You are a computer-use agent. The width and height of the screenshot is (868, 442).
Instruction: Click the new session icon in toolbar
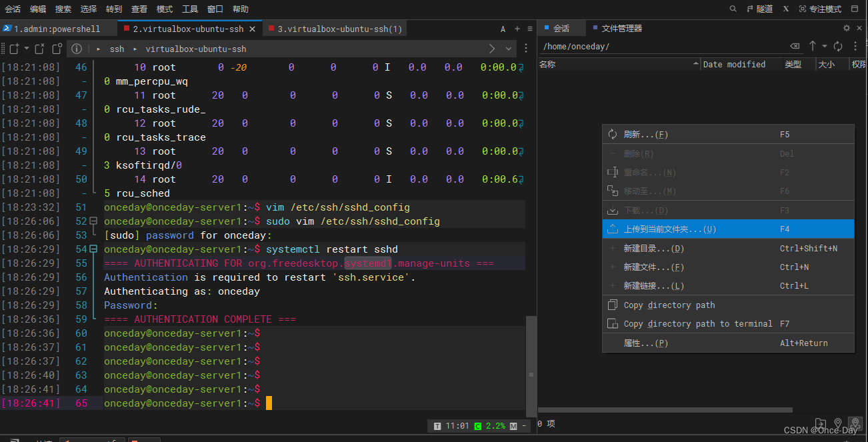(x=13, y=49)
